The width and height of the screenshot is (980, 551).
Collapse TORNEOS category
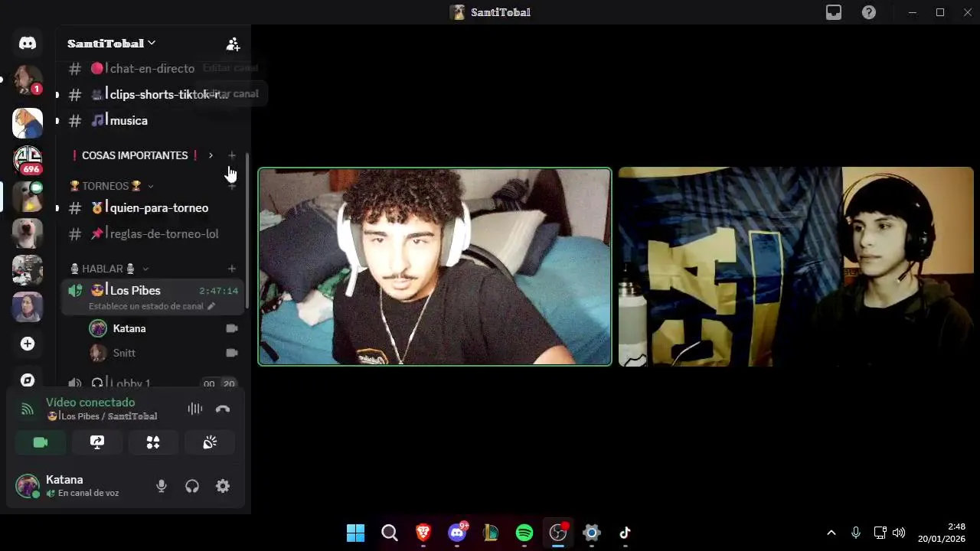tap(112, 186)
